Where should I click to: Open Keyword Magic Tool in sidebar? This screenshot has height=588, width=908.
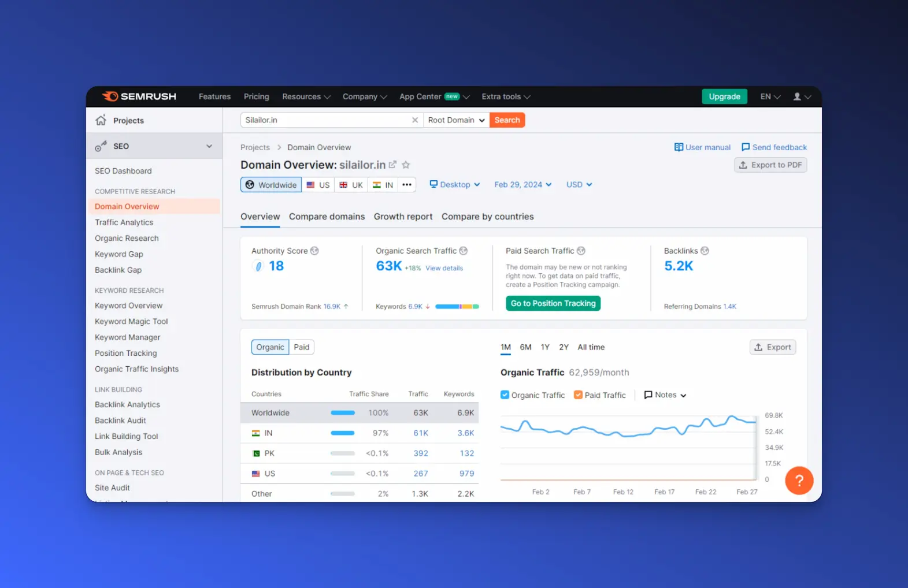[x=131, y=322]
